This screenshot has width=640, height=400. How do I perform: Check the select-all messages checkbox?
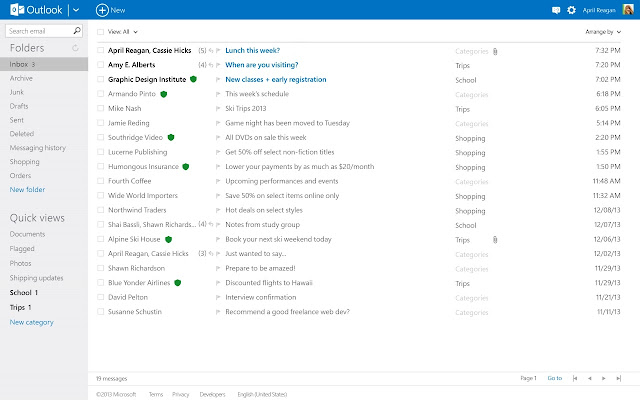[101, 32]
